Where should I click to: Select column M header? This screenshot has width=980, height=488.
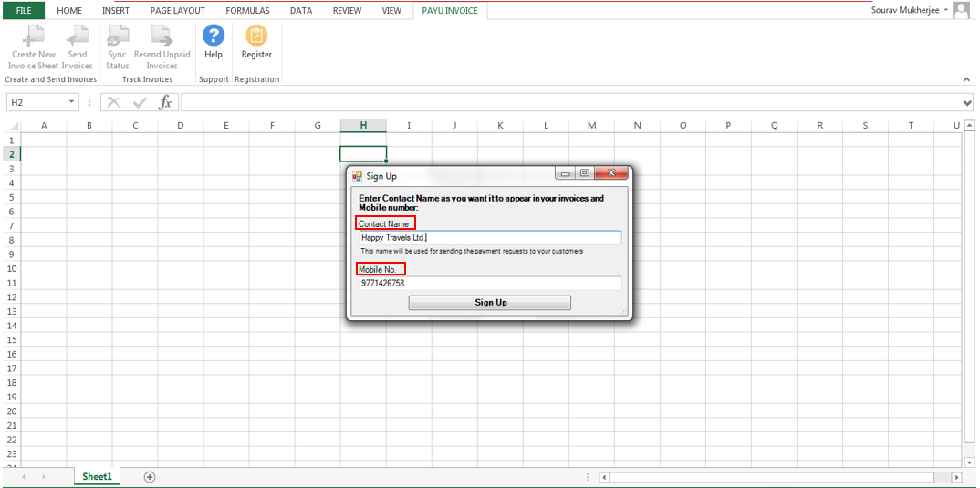(591, 126)
